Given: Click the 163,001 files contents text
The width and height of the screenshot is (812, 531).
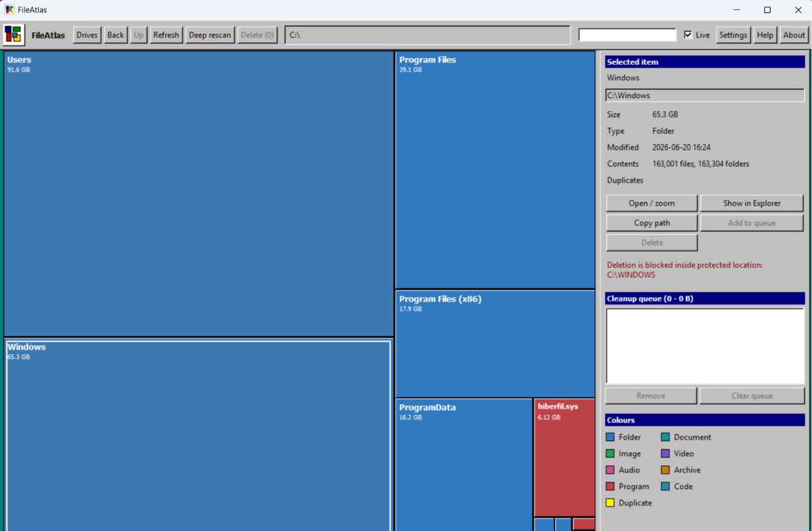Looking at the screenshot, I should tap(700, 164).
